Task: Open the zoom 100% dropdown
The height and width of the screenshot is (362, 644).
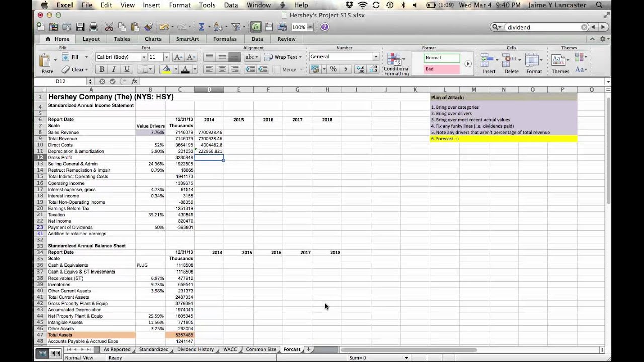Action: pos(310,27)
